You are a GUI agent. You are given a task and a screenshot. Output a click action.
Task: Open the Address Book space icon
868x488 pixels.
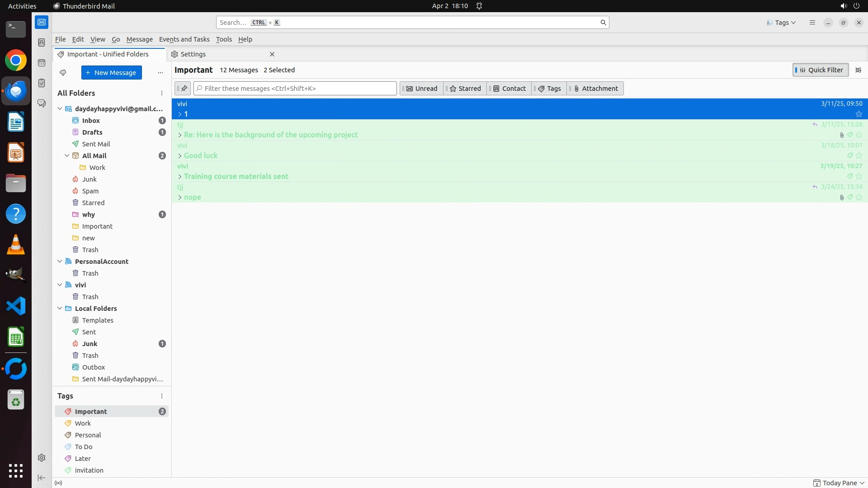coord(42,42)
